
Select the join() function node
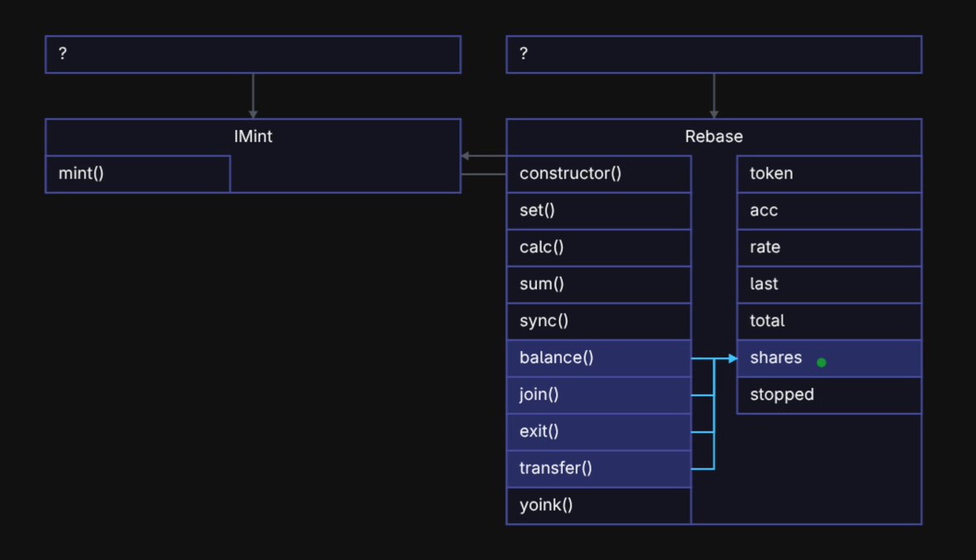click(599, 395)
